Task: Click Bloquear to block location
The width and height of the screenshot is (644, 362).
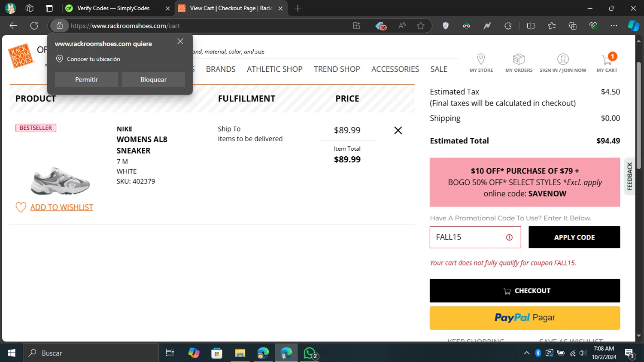Action: pos(153,79)
